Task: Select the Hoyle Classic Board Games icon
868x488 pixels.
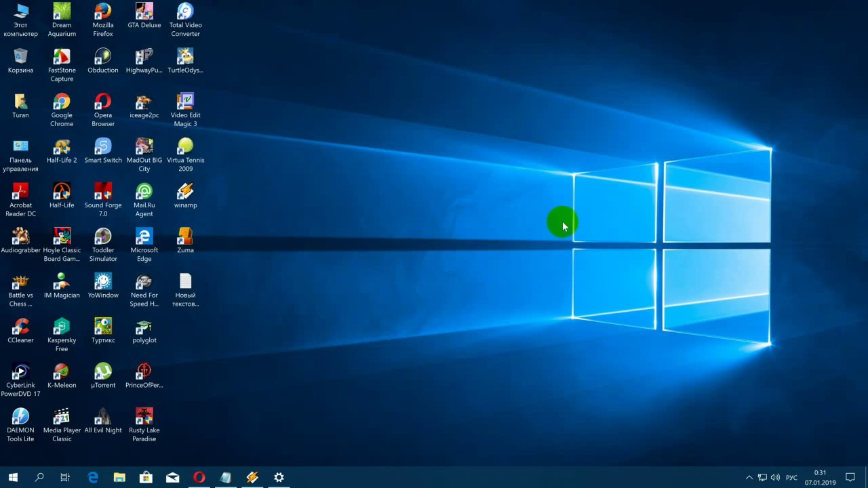Action: (62, 245)
